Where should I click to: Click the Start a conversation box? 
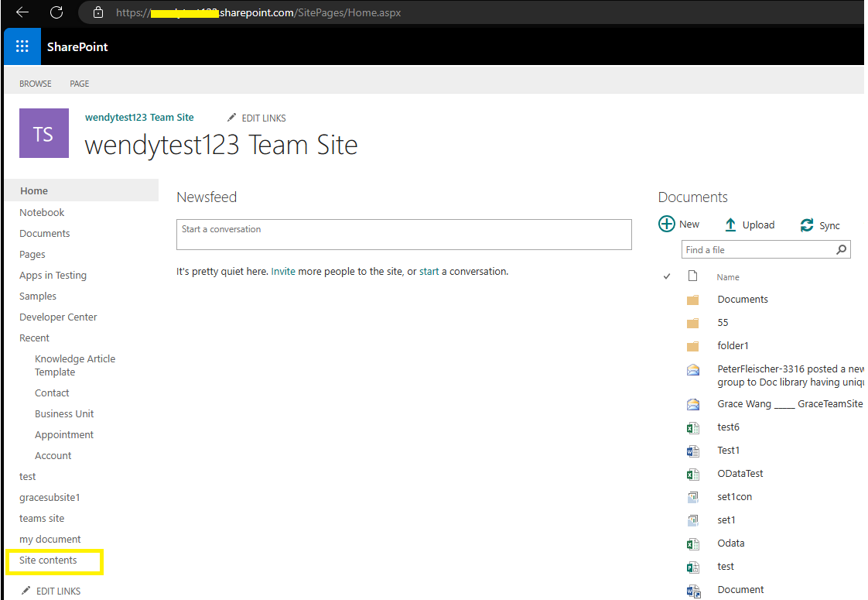(x=404, y=235)
